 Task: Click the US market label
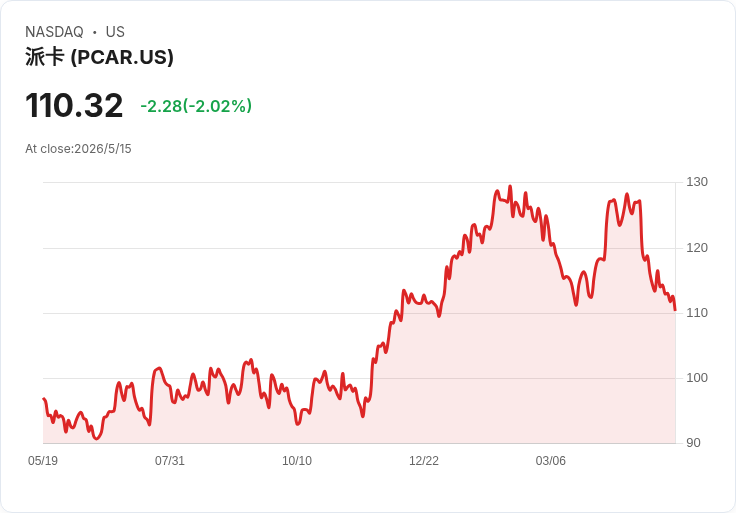tap(115, 32)
